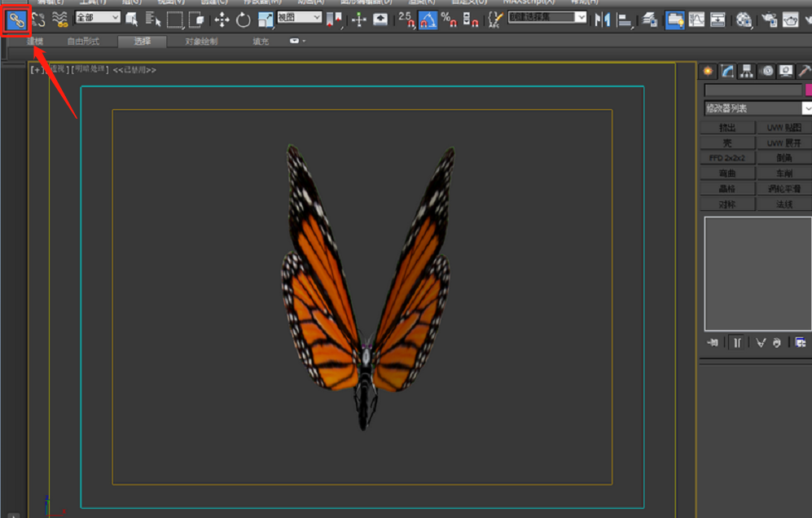Apply the FFD 2x2x2 modifier
812x518 pixels.
click(x=727, y=158)
